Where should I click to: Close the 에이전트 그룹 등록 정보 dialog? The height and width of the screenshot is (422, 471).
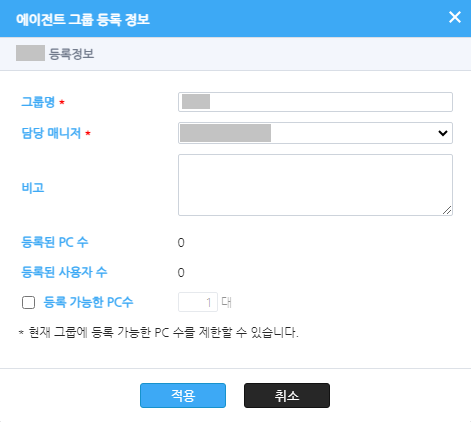pyautogui.click(x=455, y=17)
